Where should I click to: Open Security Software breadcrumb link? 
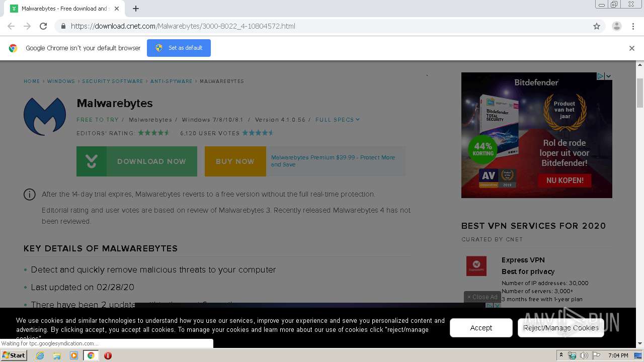(113, 81)
